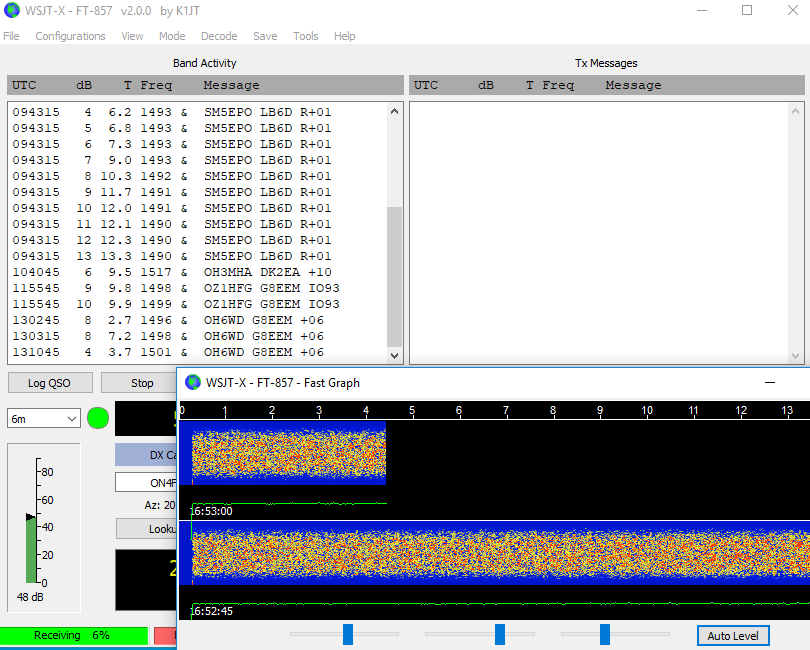This screenshot has height=650, width=810.
Task: Click Auto Level in Fast Graph
Action: click(x=733, y=636)
